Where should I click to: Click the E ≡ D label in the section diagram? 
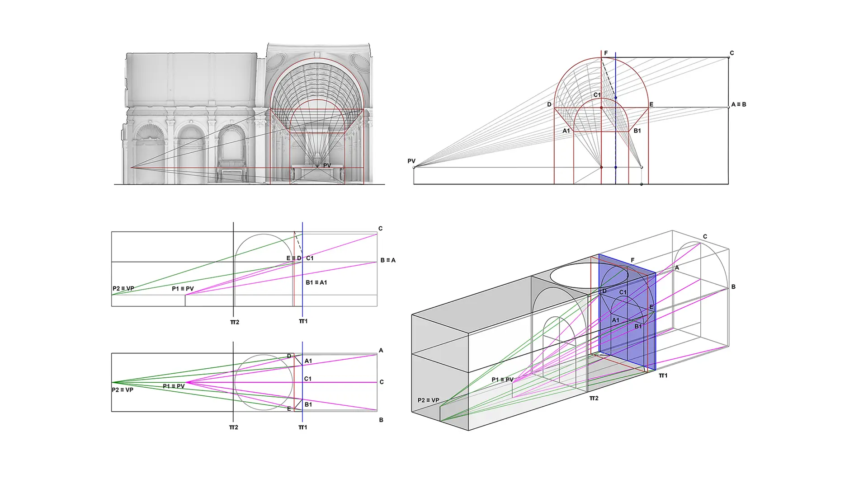(x=293, y=258)
